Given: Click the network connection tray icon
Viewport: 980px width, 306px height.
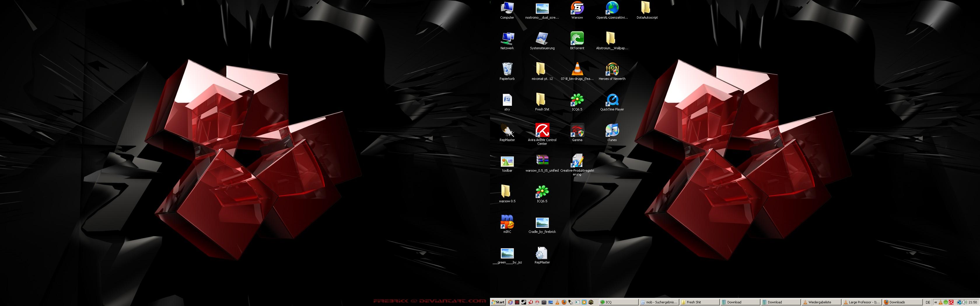Looking at the screenshot, I should click(960, 303).
